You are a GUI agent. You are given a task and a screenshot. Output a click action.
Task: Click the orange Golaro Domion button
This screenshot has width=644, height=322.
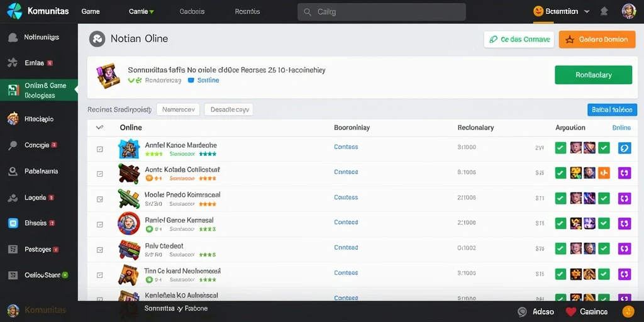point(597,40)
